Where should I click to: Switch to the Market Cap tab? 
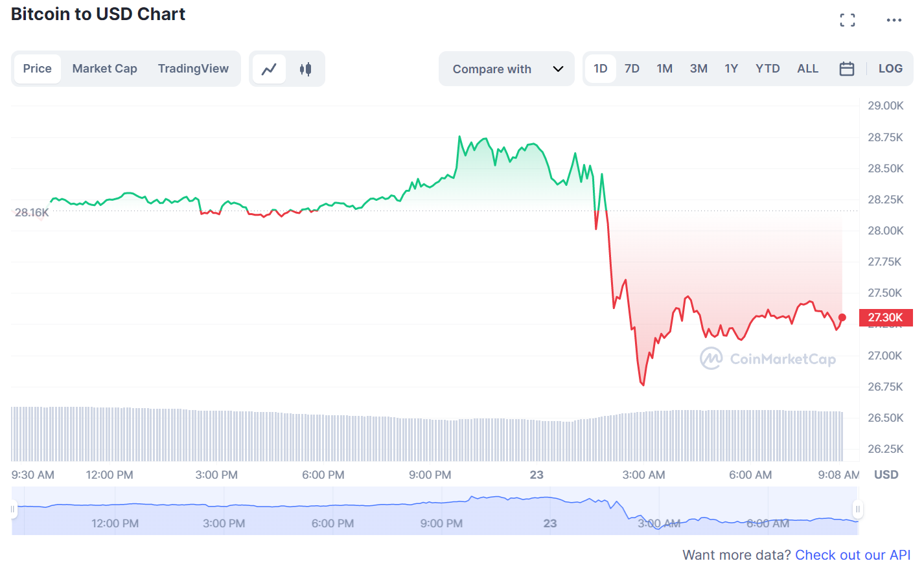coord(104,69)
